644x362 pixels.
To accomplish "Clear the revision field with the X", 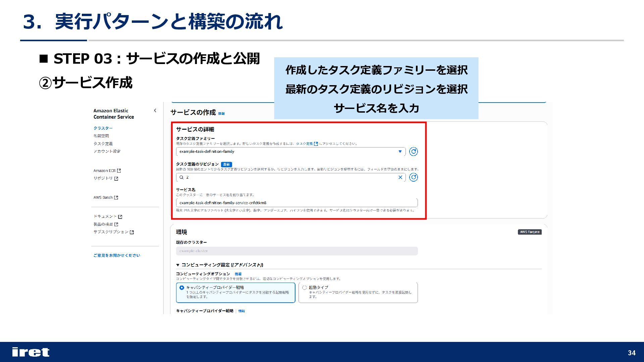I will click(x=400, y=177).
